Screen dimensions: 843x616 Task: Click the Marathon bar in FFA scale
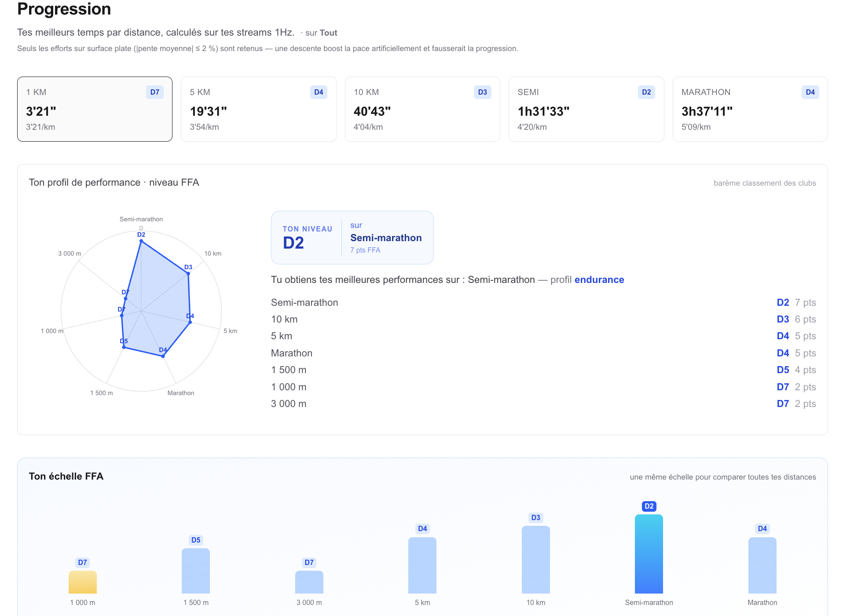point(762,565)
